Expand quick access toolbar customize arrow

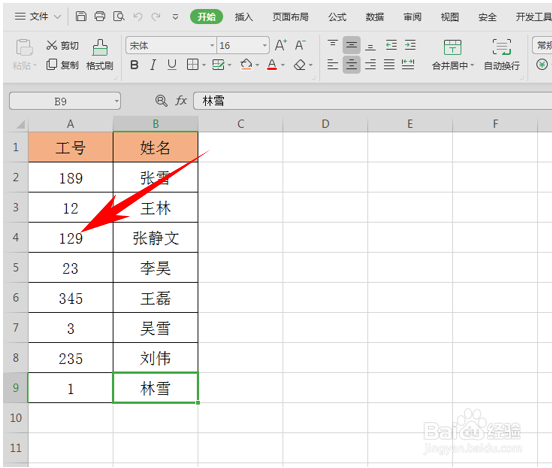click(x=175, y=17)
